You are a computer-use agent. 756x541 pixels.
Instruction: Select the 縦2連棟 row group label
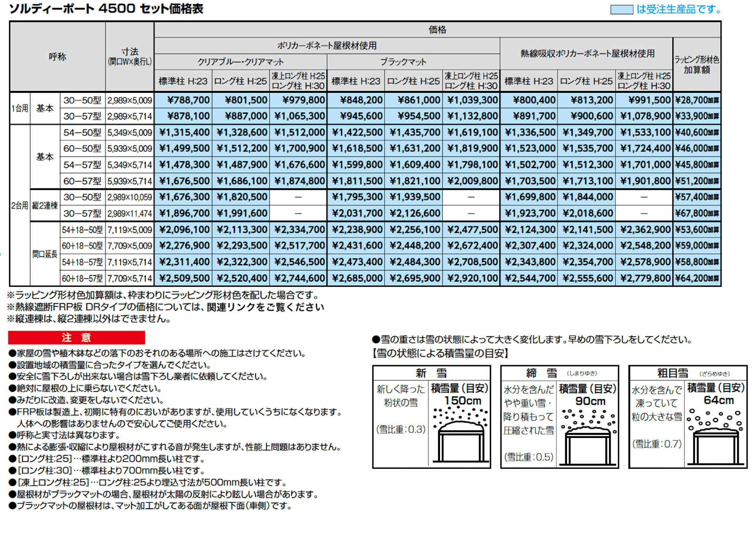point(45,205)
